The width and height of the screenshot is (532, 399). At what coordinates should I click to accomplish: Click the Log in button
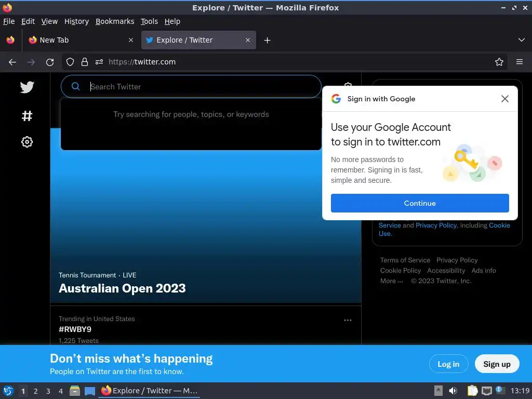pos(448,364)
